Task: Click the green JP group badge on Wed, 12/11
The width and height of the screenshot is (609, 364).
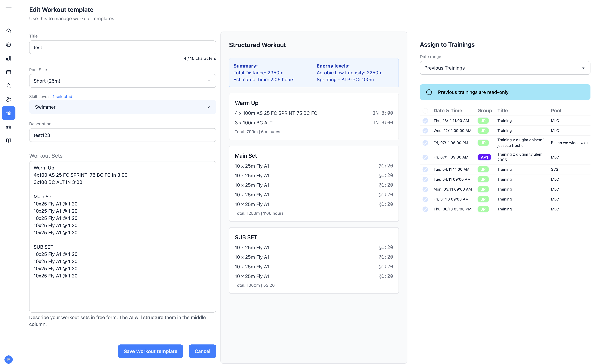Action: pyautogui.click(x=483, y=130)
